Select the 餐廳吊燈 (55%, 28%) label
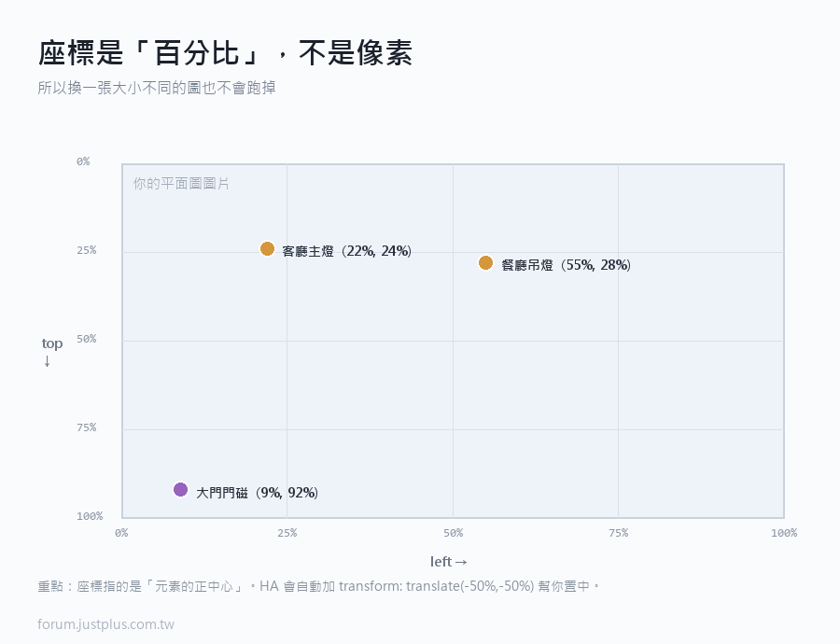The width and height of the screenshot is (840, 644). click(x=566, y=265)
